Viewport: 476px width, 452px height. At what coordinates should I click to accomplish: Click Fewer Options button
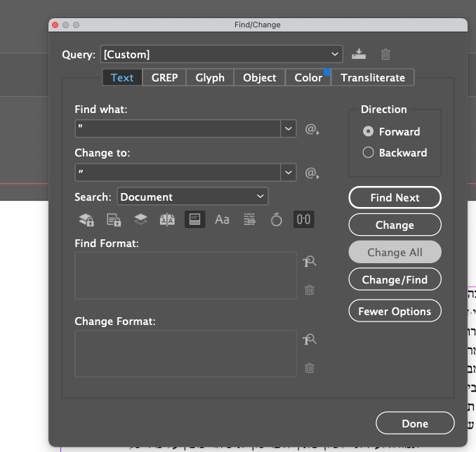(395, 311)
